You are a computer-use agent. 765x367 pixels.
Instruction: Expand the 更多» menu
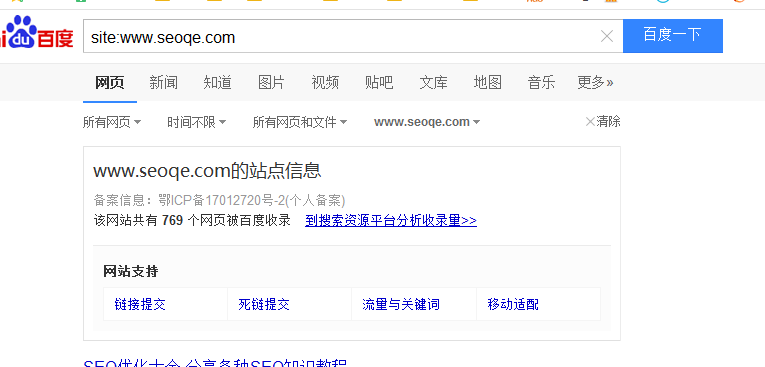595,82
